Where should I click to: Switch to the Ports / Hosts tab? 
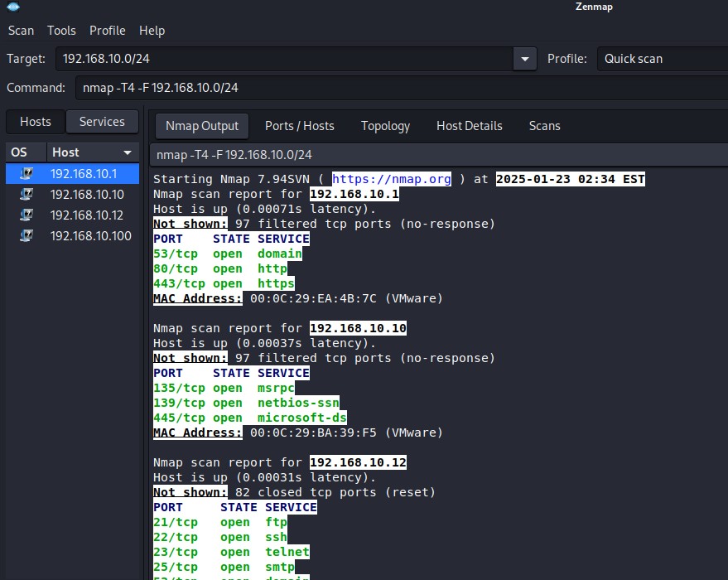300,126
